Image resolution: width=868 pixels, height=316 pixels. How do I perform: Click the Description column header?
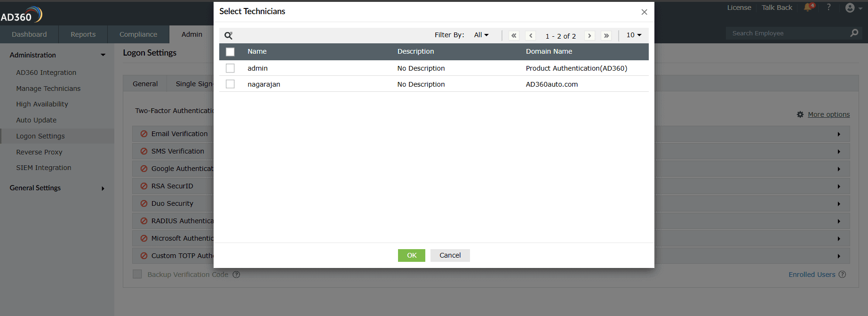click(415, 51)
